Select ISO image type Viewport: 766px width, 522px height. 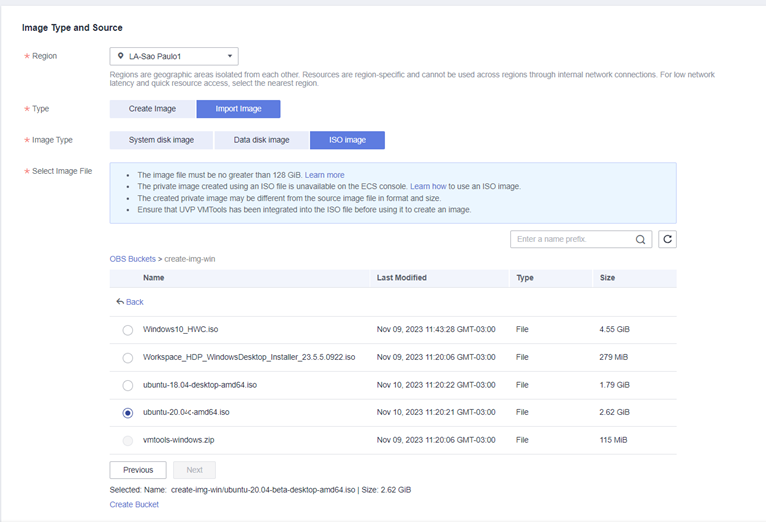coord(347,141)
